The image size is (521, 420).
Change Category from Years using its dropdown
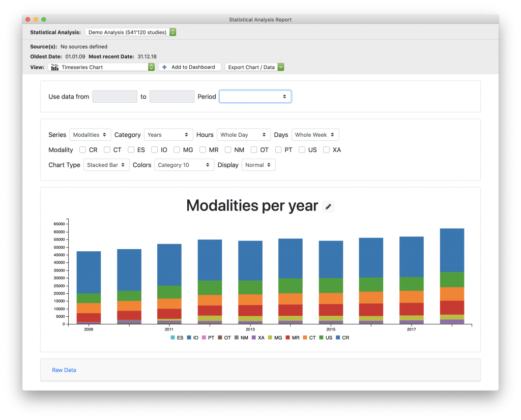tap(168, 134)
